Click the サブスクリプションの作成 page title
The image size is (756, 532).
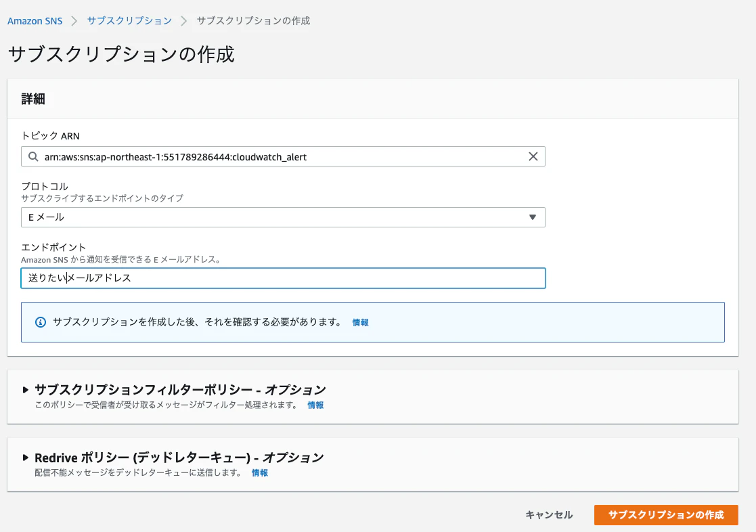click(122, 54)
